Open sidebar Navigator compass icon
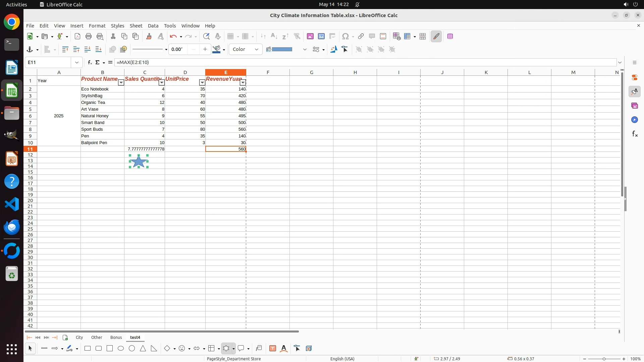 pyautogui.click(x=634, y=120)
